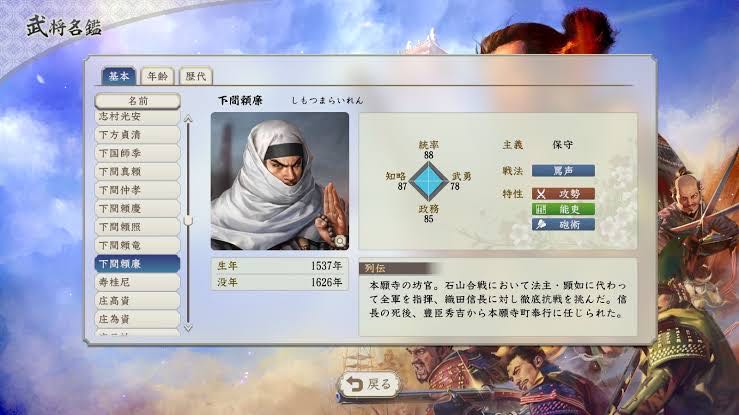739x415 pixels.
Task: Select the 基本 tab
Action: pyautogui.click(x=119, y=76)
